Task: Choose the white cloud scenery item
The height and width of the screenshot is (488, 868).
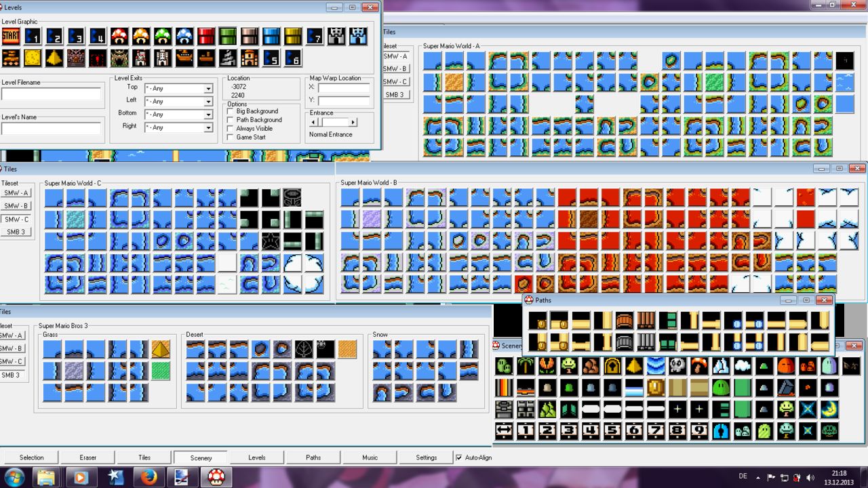Action: (743, 366)
